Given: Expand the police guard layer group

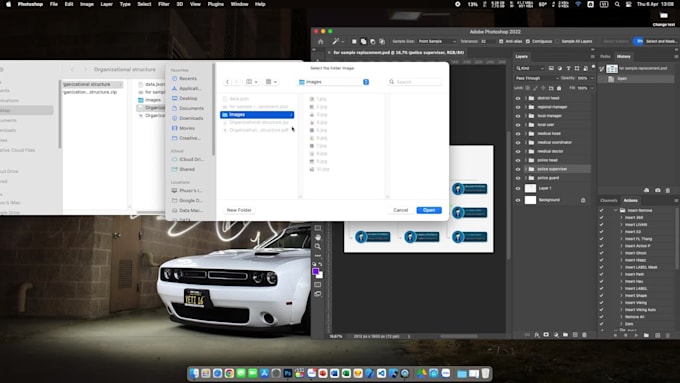Looking at the screenshot, I should [x=526, y=178].
